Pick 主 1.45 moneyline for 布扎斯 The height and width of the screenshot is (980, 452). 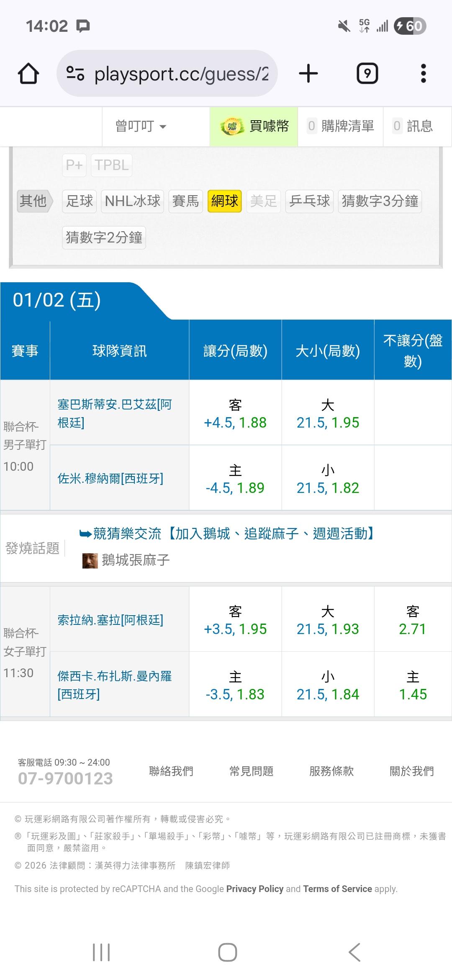click(x=413, y=686)
